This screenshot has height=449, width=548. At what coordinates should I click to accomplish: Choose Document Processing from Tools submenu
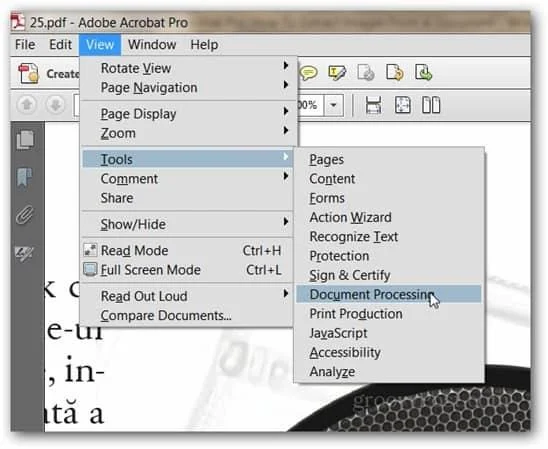pos(388,294)
